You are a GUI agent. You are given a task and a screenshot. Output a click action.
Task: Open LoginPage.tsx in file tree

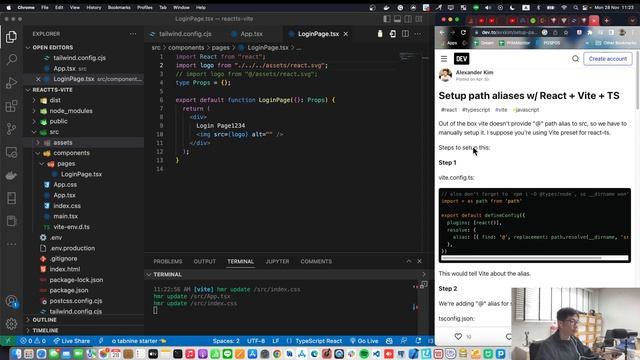coord(81,174)
